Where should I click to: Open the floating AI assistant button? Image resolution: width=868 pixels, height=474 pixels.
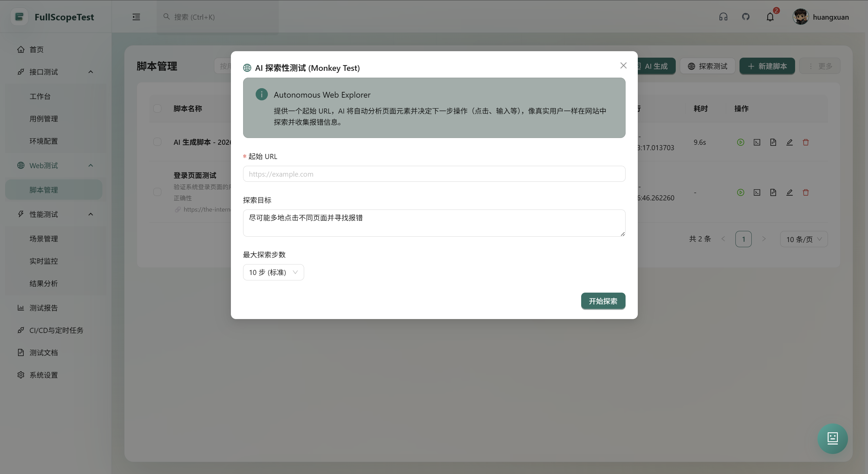(832, 438)
